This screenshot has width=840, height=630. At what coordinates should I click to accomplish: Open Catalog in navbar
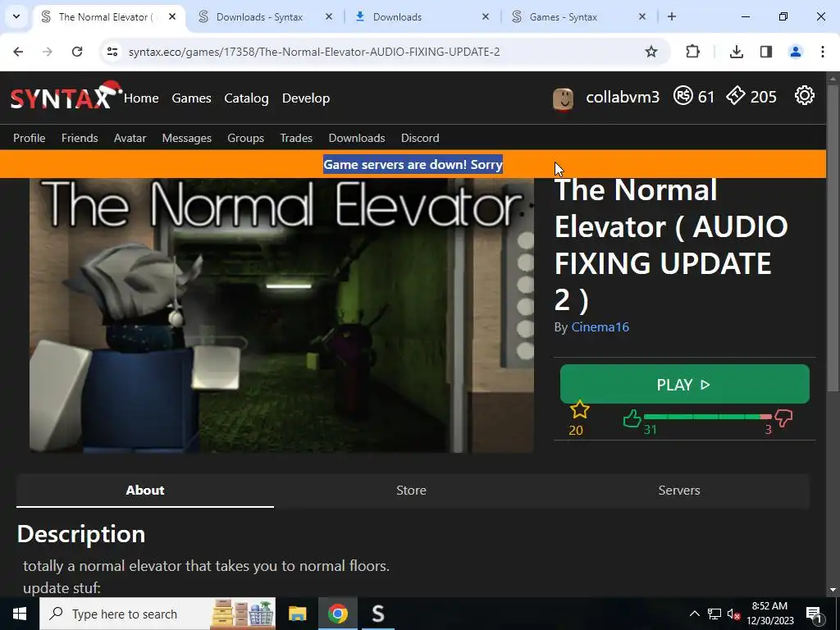[x=246, y=98]
